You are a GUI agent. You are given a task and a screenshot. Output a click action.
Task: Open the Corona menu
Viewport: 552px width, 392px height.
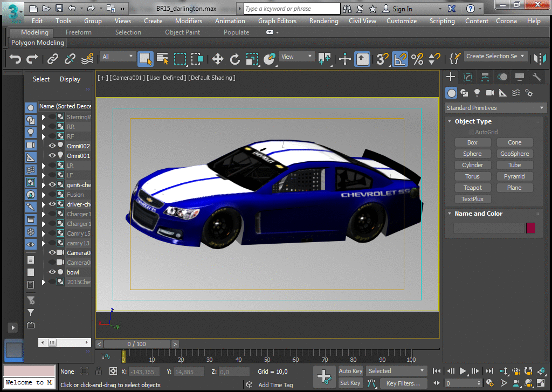pos(506,21)
